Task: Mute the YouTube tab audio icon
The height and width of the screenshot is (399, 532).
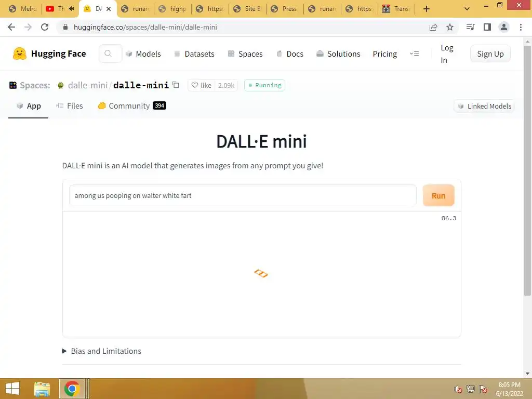Action: pyautogui.click(x=72, y=9)
